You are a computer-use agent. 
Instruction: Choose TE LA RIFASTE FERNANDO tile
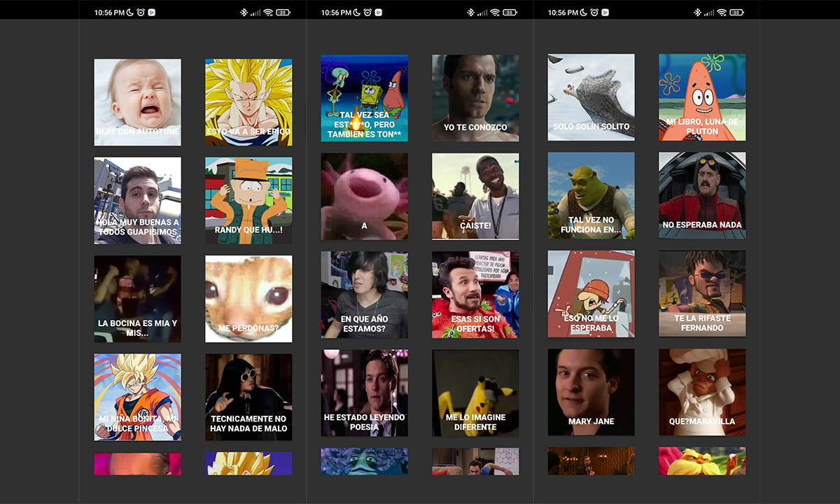[702, 294]
